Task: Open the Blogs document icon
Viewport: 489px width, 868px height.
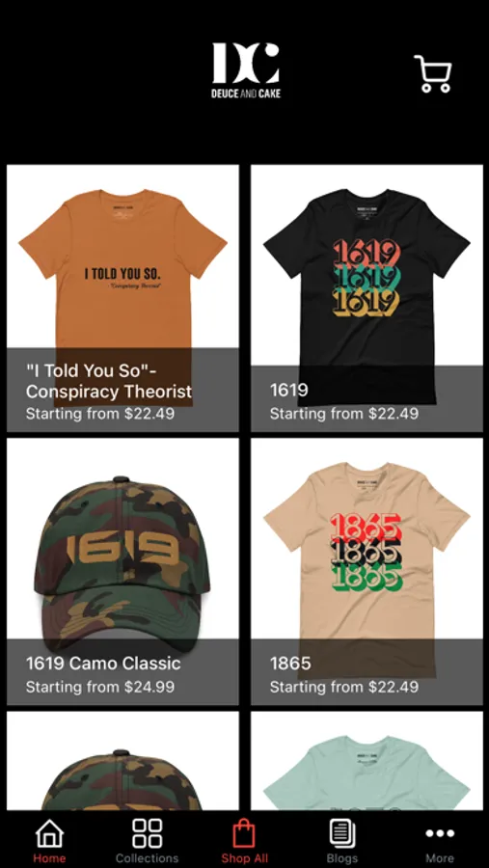Action: (x=342, y=833)
